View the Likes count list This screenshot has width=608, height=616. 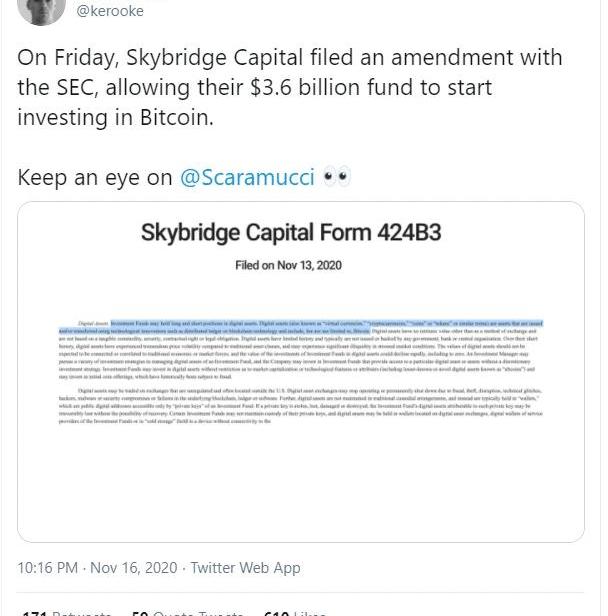pos(290,611)
